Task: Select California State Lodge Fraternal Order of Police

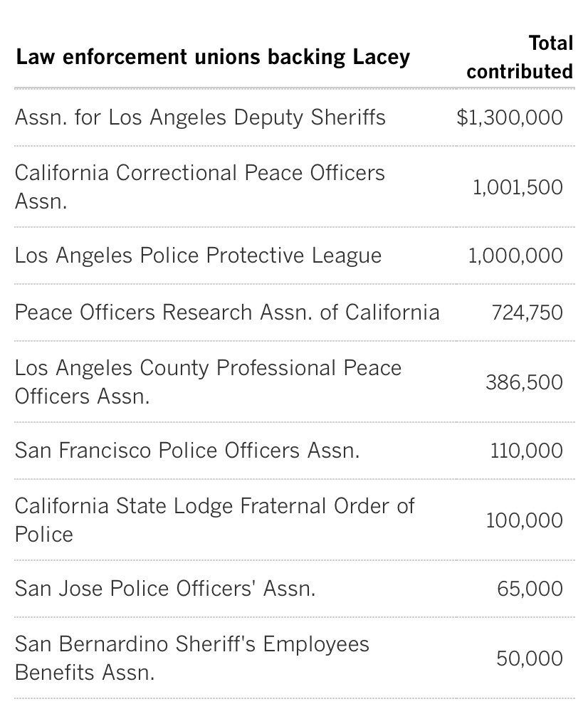Action: 214,520
